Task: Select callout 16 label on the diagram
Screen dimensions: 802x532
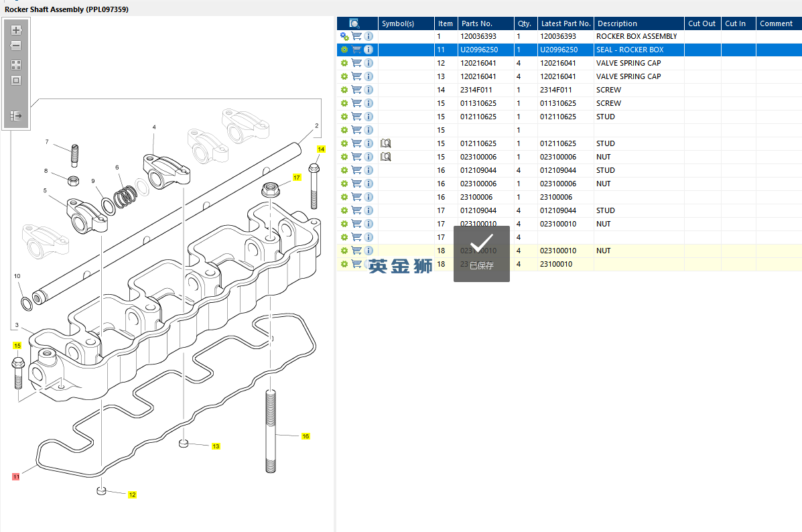Action: click(306, 436)
